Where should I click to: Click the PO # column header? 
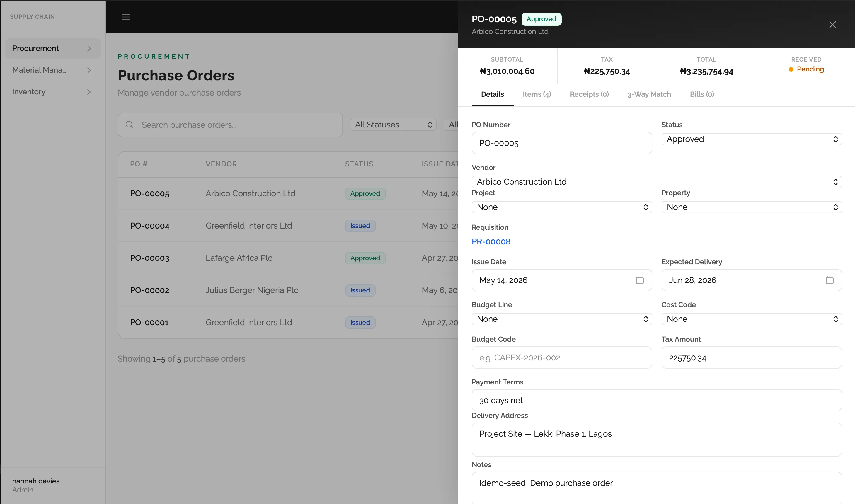click(139, 164)
